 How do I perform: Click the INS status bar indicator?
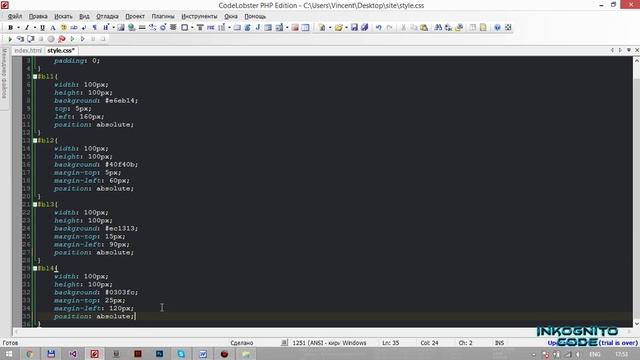(499, 343)
